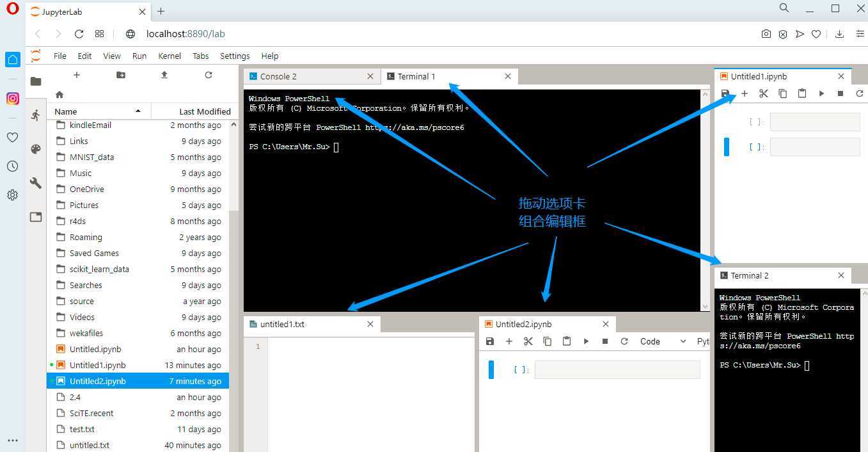Go to the home directory breadcrumb
This screenshot has width=868, height=452.
tap(59, 95)
